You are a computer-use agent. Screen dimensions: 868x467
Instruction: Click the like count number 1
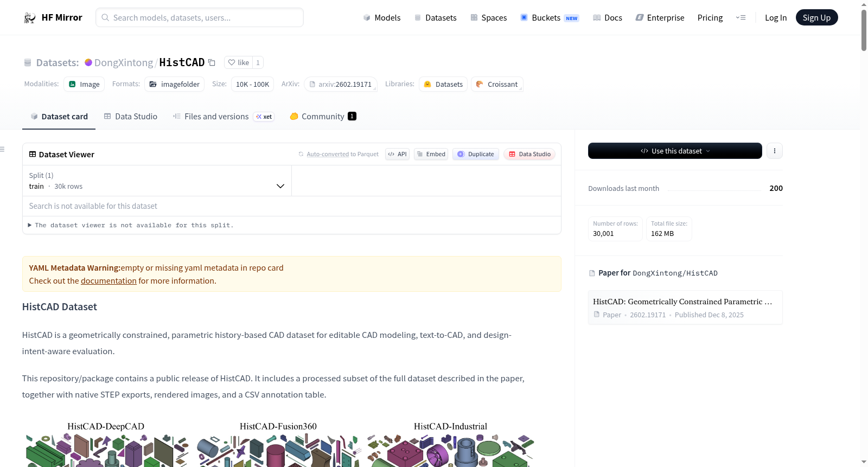258,63
